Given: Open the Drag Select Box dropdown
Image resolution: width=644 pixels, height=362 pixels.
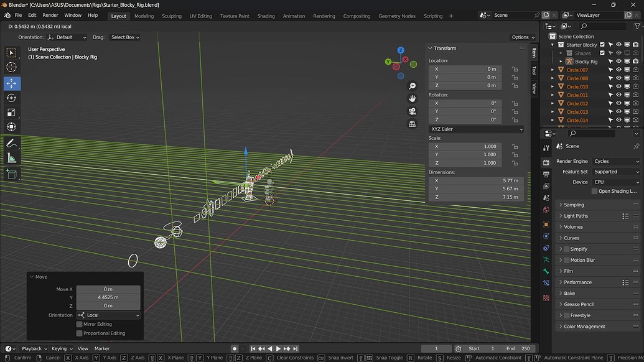Looking at the screenshot, I should 125,37.
